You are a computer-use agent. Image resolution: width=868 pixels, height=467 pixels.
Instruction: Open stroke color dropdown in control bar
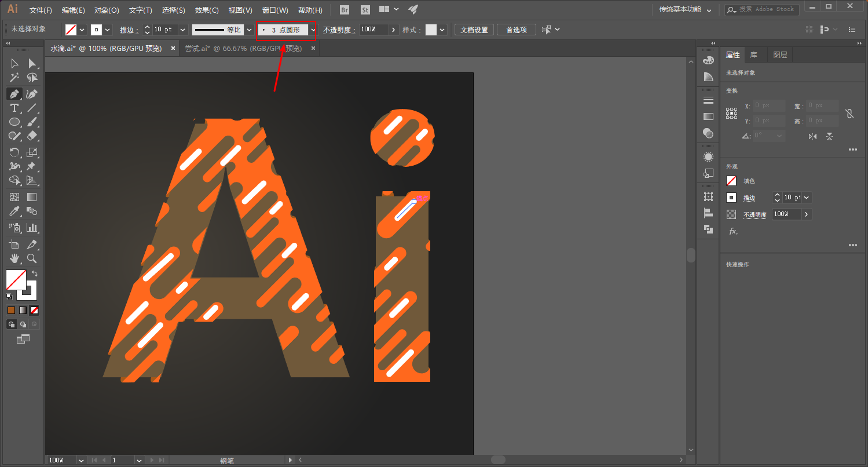(x=108, y=30)
